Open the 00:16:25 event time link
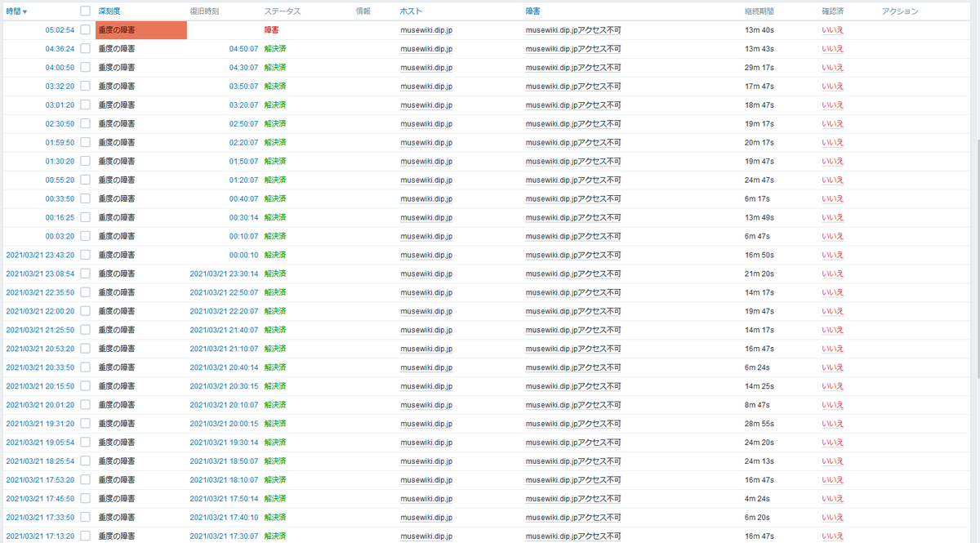980x543 pixels. tap(60, 218)
